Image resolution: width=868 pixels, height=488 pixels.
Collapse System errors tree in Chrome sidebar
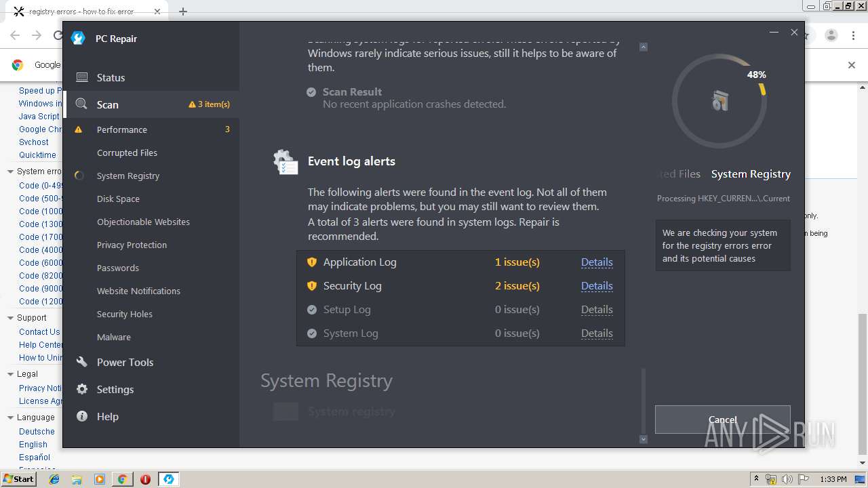click(x=10, y=171)
